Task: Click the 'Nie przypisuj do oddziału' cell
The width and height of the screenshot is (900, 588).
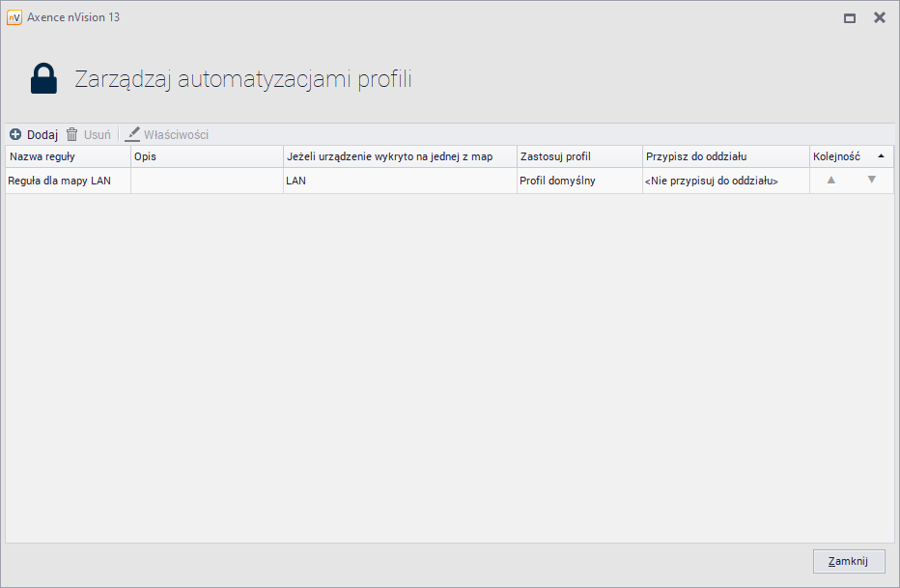Action: pos(725,181)
